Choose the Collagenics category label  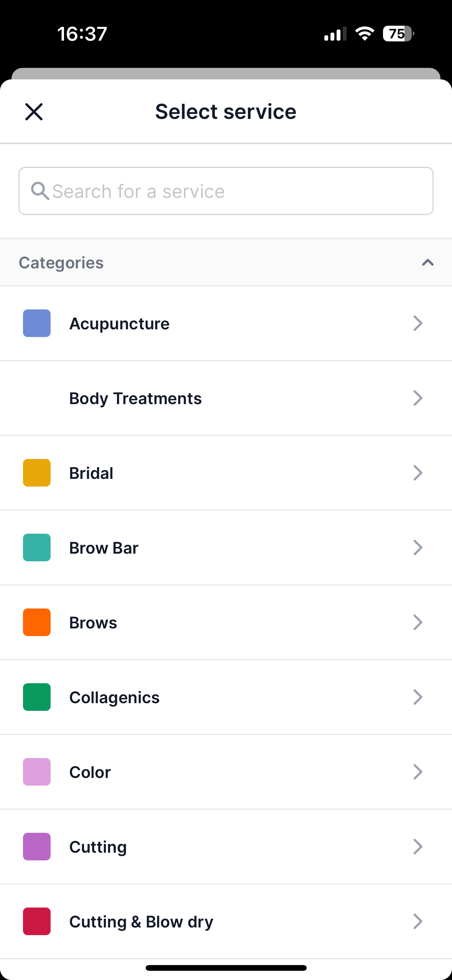(114, 698)
